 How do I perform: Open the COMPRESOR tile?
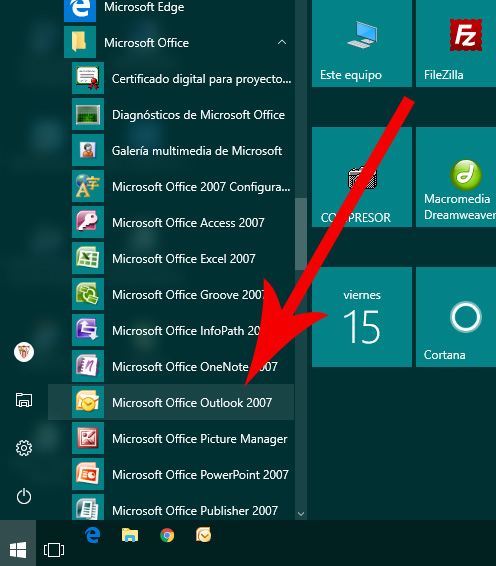362,177
